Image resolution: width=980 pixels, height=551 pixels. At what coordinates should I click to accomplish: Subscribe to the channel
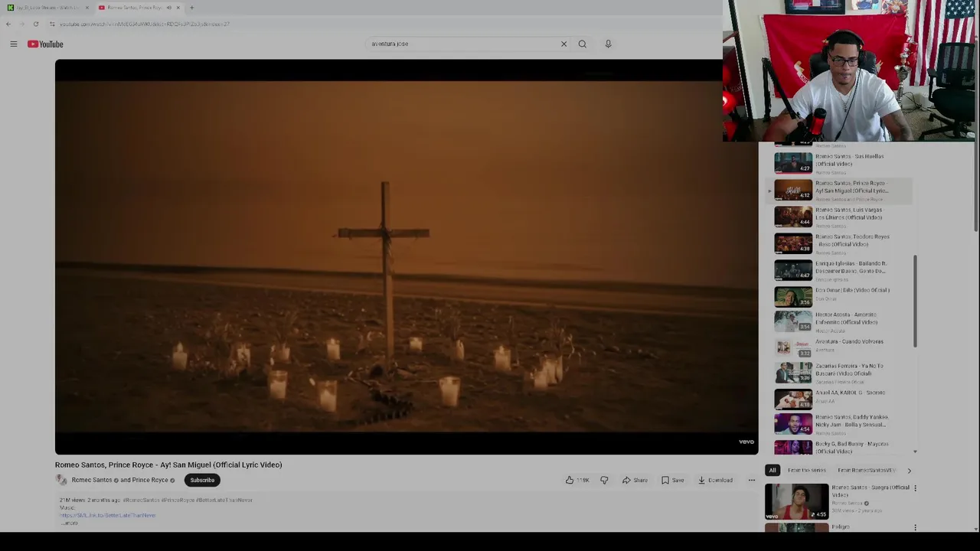click(202, 480)
